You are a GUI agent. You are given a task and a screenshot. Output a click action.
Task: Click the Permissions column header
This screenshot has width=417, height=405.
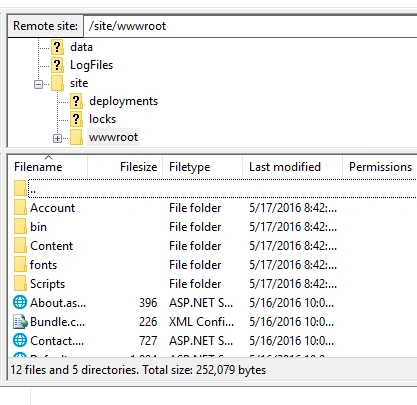pyautogui.click(x=380, y=167)
